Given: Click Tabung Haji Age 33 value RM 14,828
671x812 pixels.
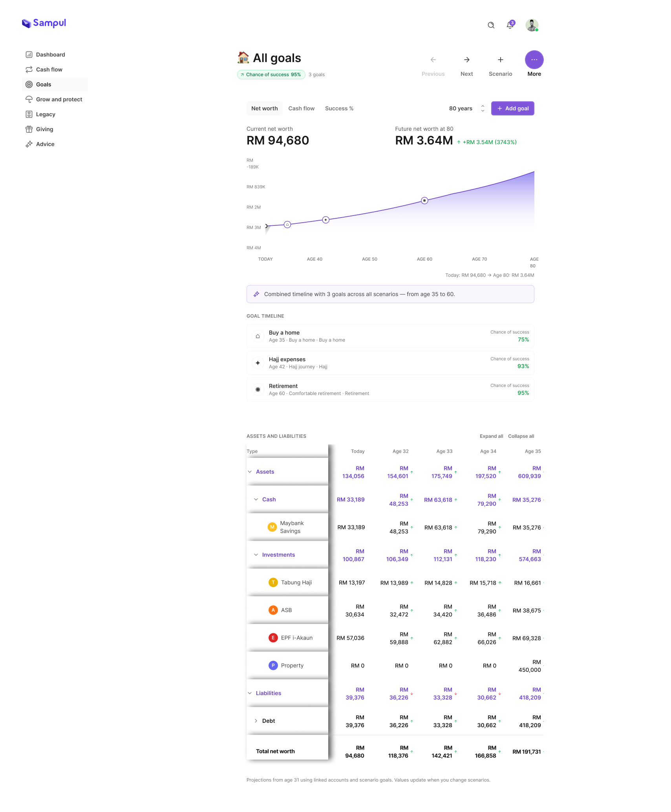Looking at the screenshot, I should [x=438, y=583].
